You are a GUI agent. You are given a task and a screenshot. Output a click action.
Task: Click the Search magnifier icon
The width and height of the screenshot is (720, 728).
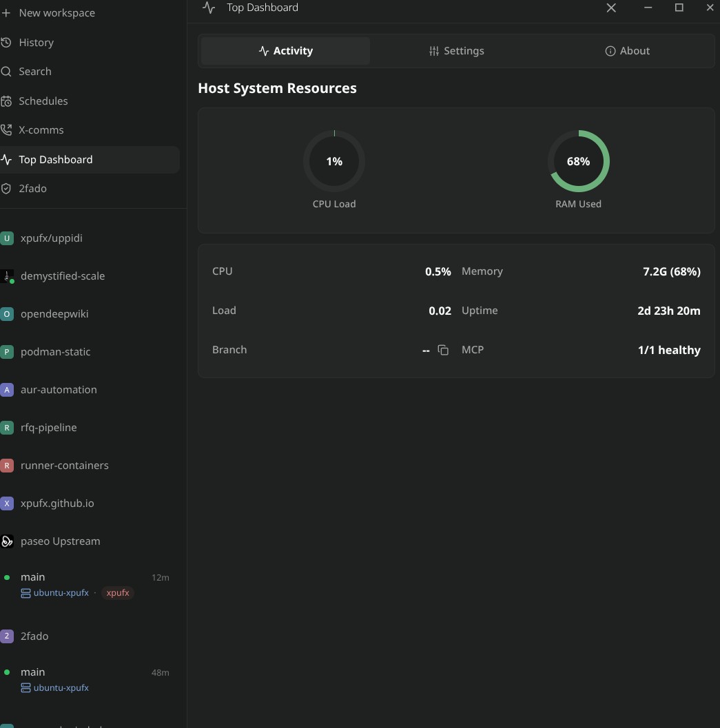point(6,72)
